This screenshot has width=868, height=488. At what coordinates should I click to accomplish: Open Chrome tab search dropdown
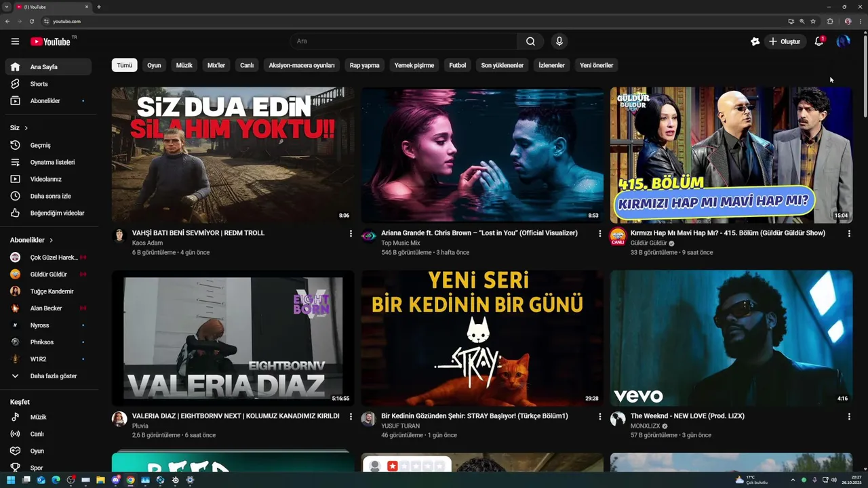tap(7, 7)
